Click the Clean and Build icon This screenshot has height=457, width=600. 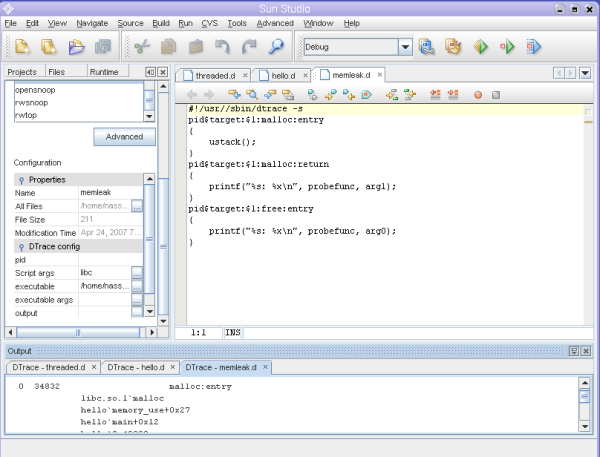[453, 47]
